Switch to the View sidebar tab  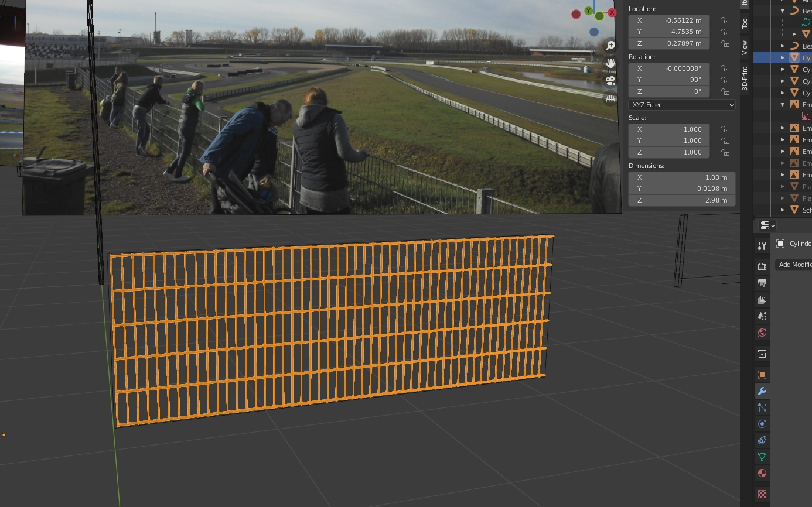[x=745, y=47]
